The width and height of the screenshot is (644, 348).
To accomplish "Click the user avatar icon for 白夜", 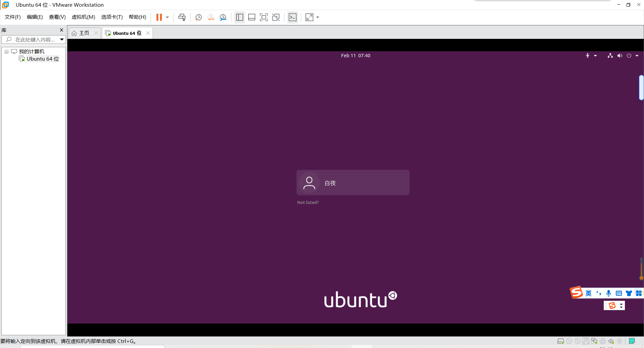I will click(309, 183).
